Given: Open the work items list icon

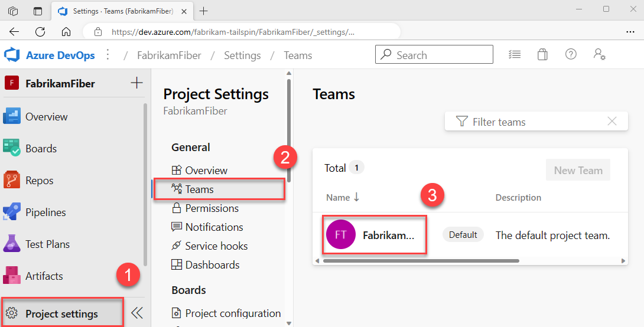Looking at the screenshot, I should tap(515, 55).
